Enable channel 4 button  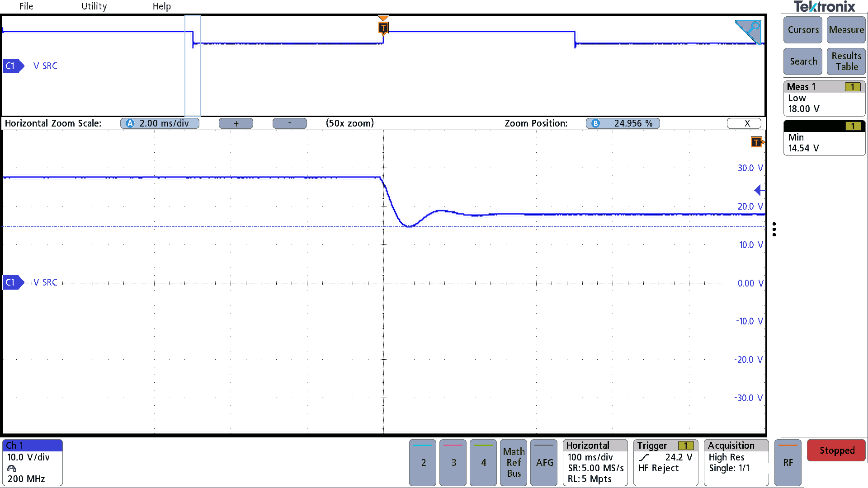pyautogui.click(x=483, y=462)
